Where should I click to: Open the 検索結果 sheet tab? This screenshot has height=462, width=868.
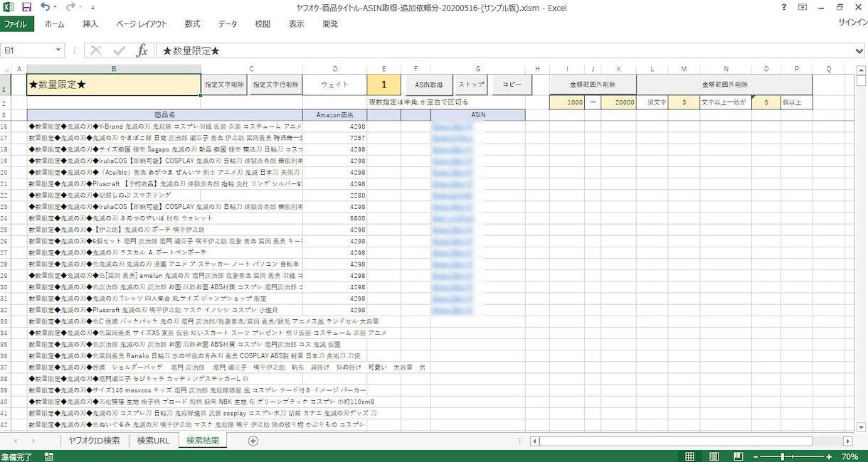(x=203, y=441)
